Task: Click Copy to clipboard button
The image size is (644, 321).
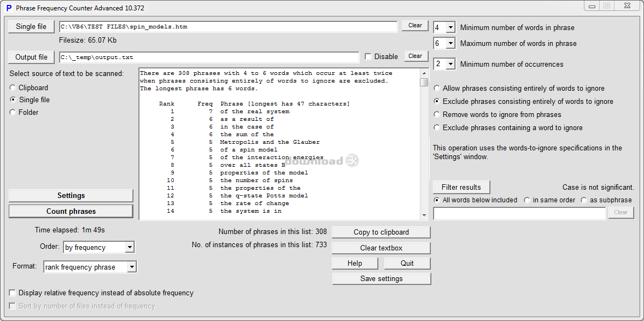Action: pyautogui.click(x=381, y=232)
